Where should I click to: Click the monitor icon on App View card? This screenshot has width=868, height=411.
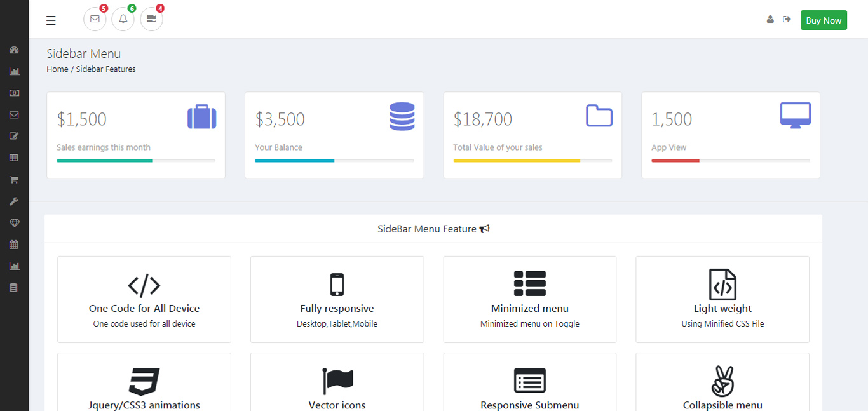click(x=796, y=116)
